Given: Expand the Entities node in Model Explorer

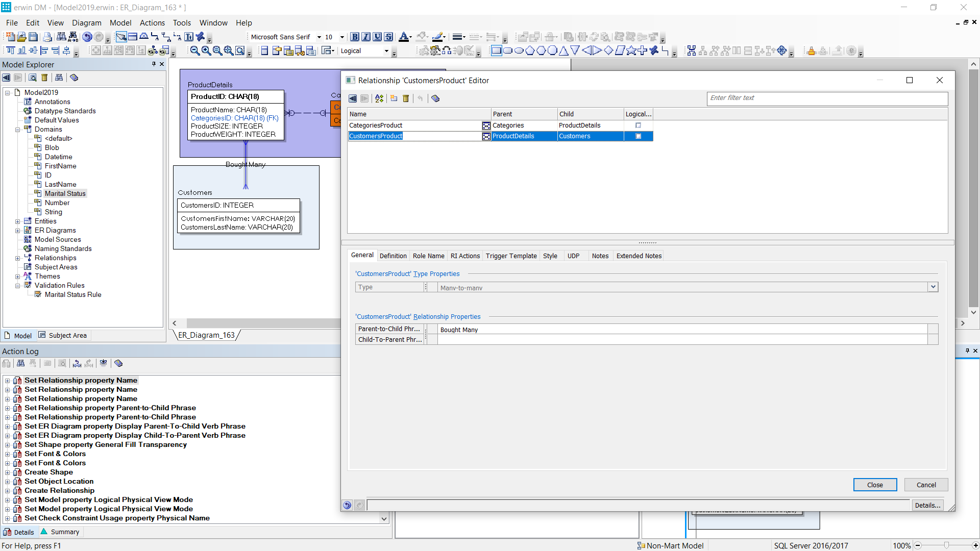Looking at the screenshot, I should pyautogui.click(x=18, y=221).
